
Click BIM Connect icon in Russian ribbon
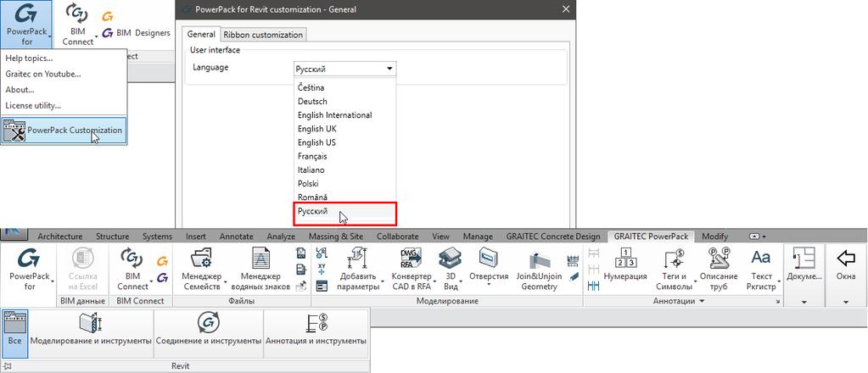[132, 258]
